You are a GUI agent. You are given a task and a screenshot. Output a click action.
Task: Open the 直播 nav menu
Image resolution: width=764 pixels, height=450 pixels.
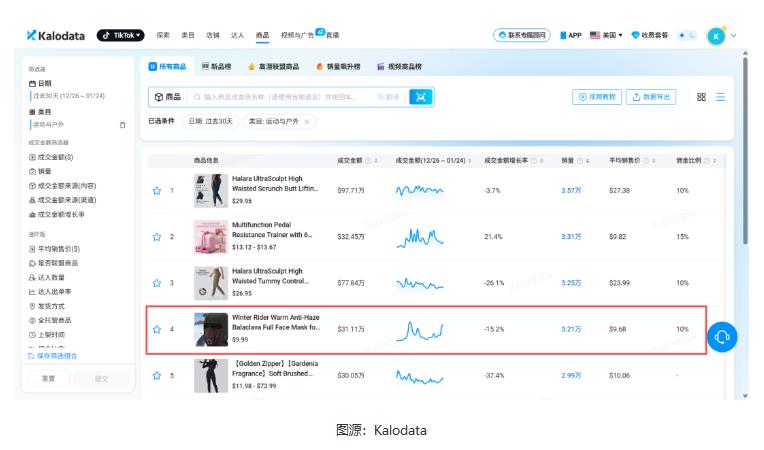(332, 35)
